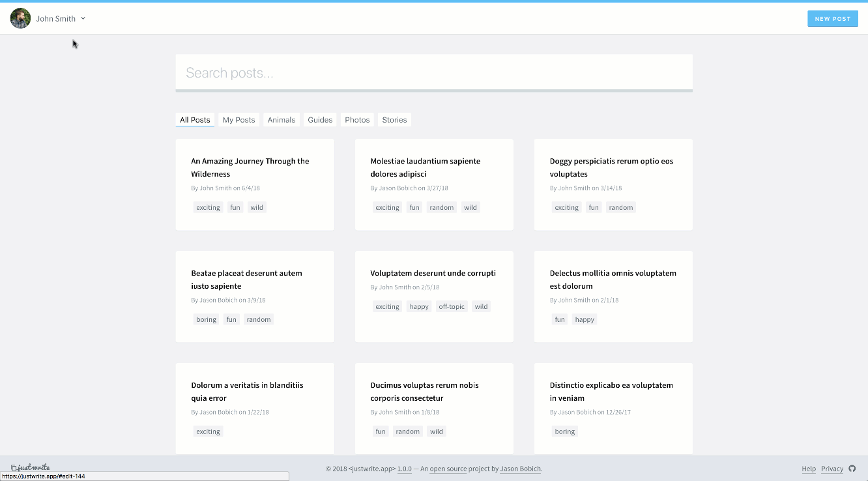The height and width of the screenshot is (481, 868).
Task: Switch to the My Posts filter tab
Action: (x=239, y=119)
